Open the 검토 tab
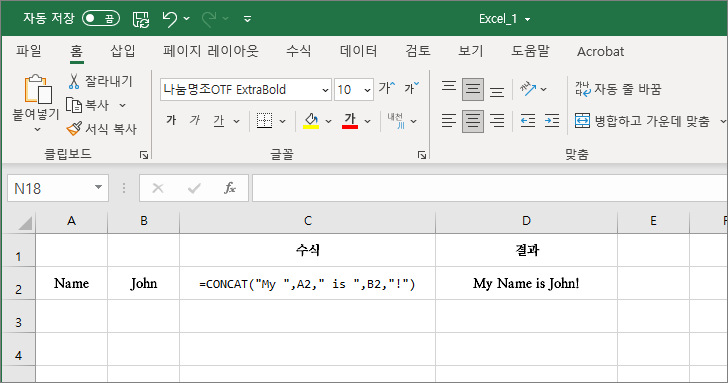This screenshot has width=728, height=383. coord(418,51)
